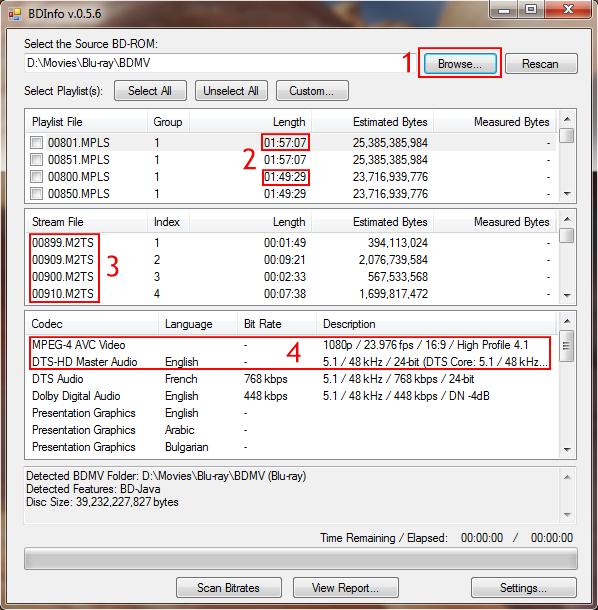Sort codecs by the Language column header
The image size is (598, 610).
(x=198, y=324)
